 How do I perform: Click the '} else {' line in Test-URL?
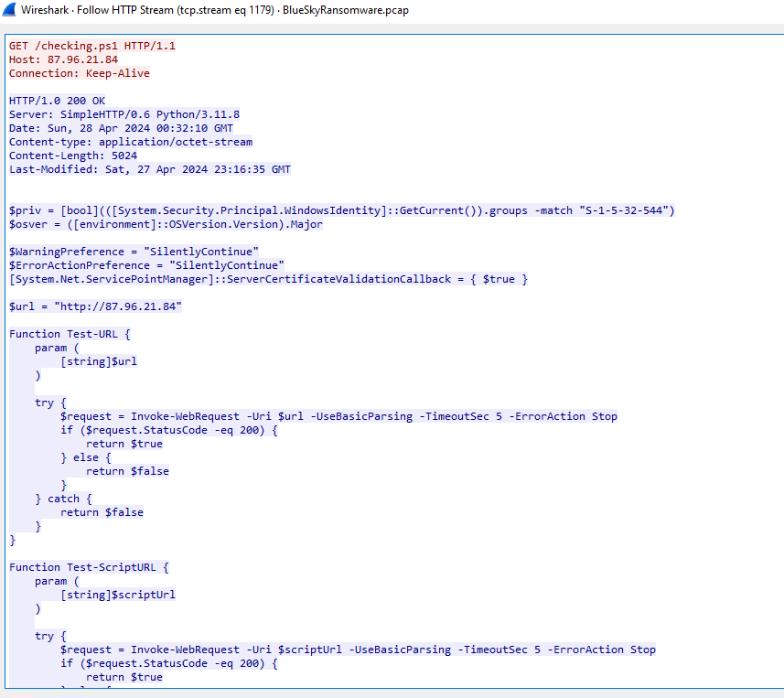tap(86, 457)
